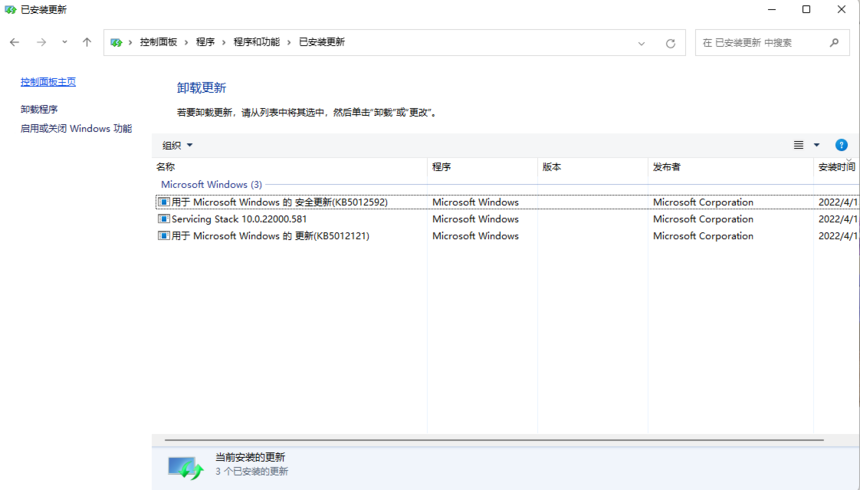Viewport: 860px width, 490px height.
Task: Refresh the installed updates list
Action: click(670, 43)
